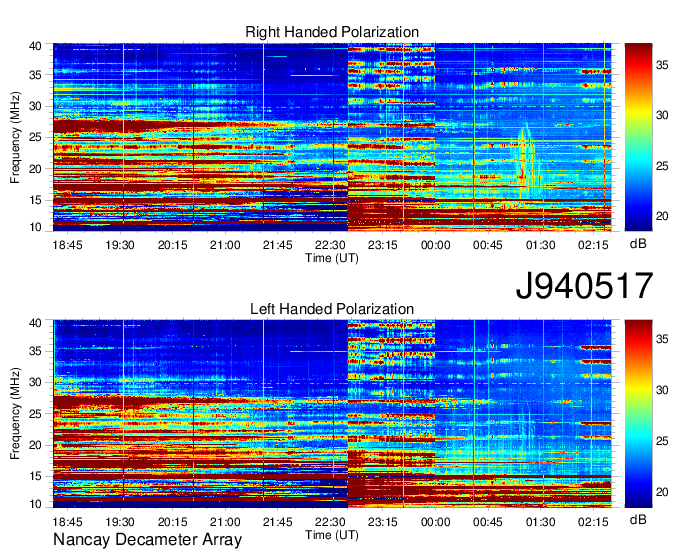Click Frequency (MHz) label of upper plot
This screenshot has height=552, width=680.
point(15,137)
